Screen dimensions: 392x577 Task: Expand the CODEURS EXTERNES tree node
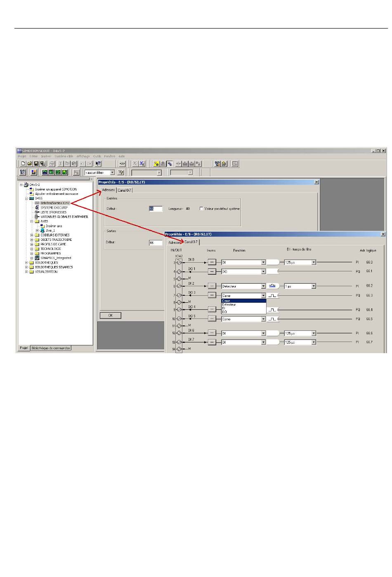pos(32,235)
